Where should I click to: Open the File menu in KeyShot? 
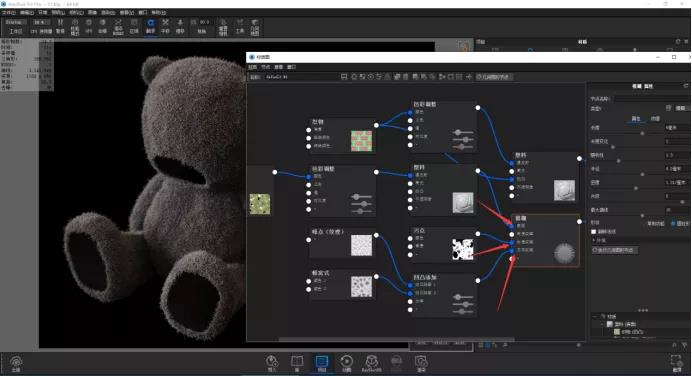[x=9, y=13]
